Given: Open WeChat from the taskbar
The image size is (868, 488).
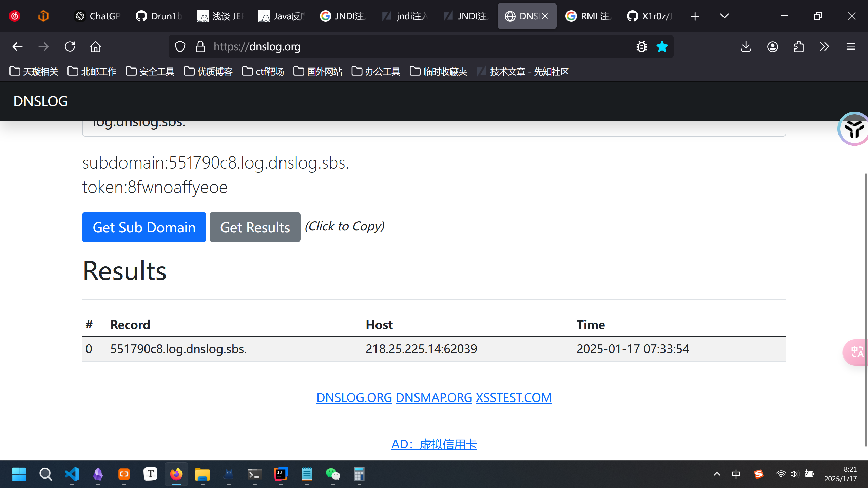Looking at the screenshot, I should pos(333,474).
